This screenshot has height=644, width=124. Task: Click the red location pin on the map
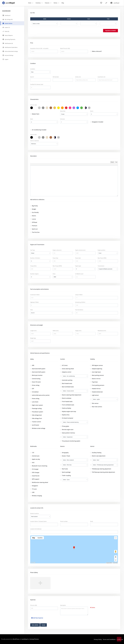click(x=74, y=548)
